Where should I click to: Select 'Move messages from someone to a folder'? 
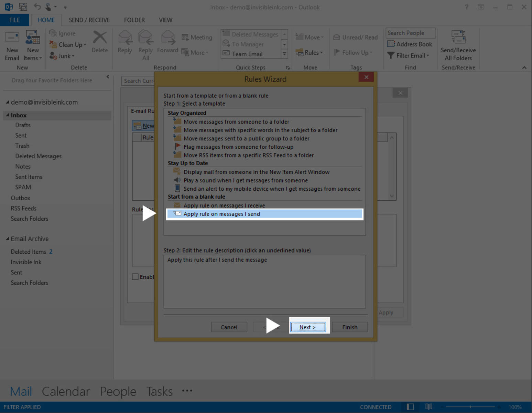coord(236,122)
